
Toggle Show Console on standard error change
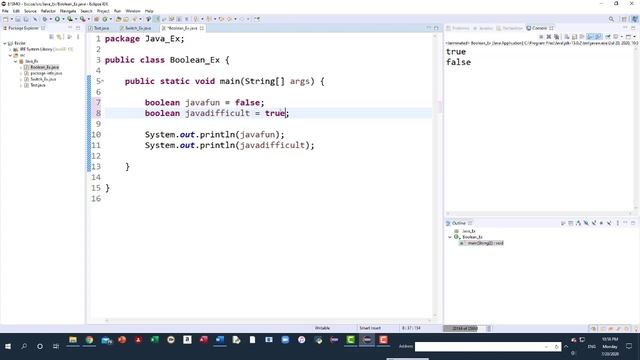pyautogui.click(x=598, y=37)
